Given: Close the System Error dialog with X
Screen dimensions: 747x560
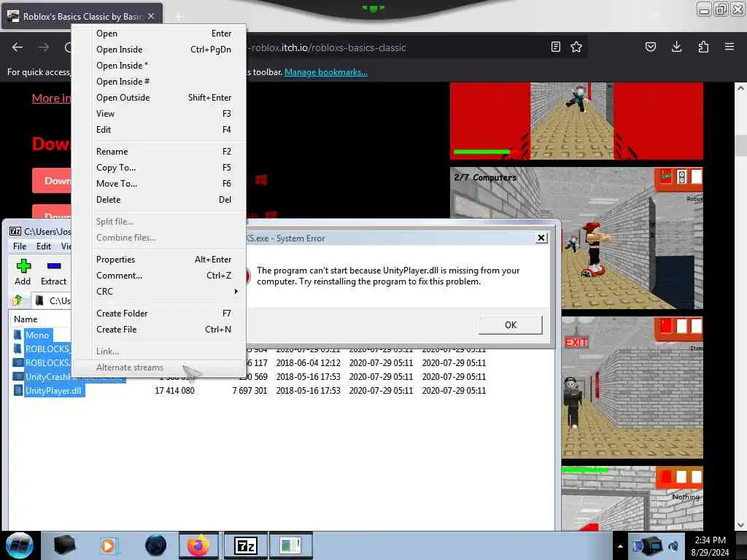Looking at the screenshot, I should pos(541,238).
